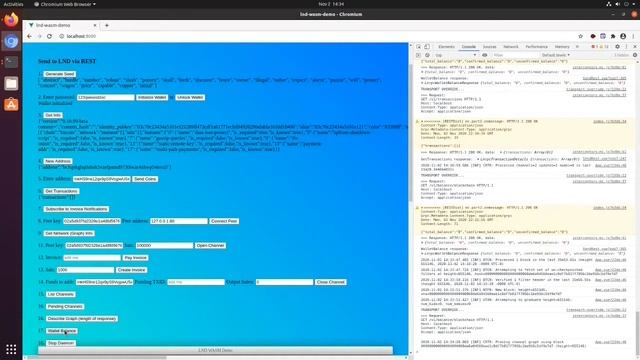Screen dimensions: 640x360
Task: Click Wallet Balance button
Action: coord(62,331)
